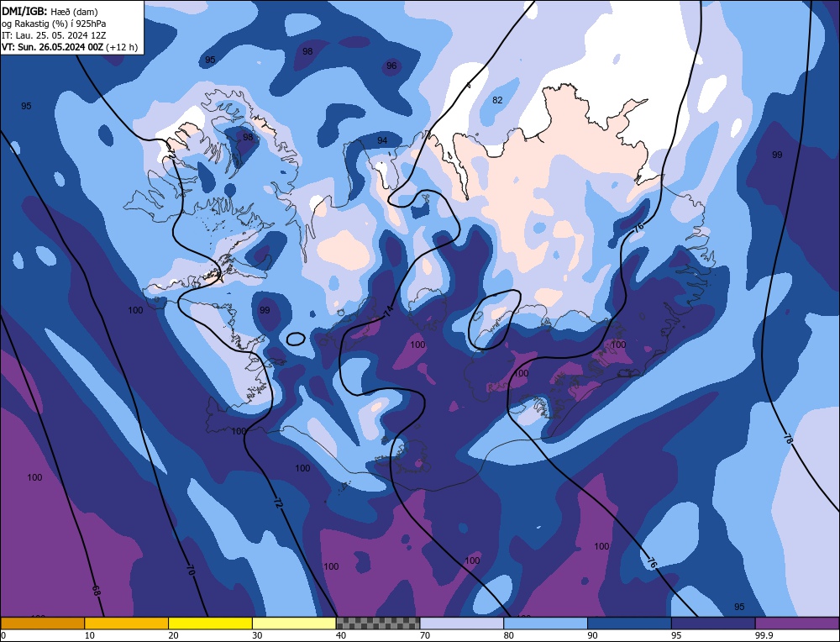Click the '94' humidity value on the map
The image size is (840, 642).
point(382,140)
